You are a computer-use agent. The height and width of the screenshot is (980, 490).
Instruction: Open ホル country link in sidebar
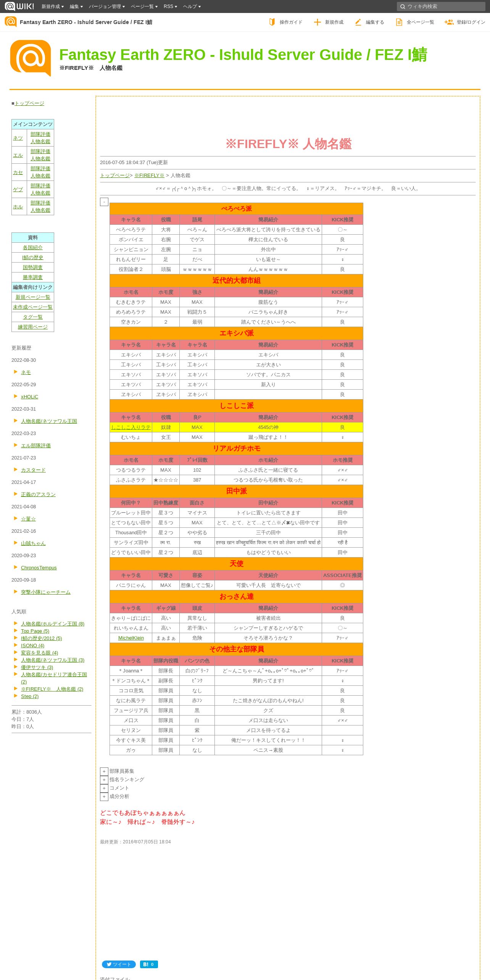coord(18,207)
